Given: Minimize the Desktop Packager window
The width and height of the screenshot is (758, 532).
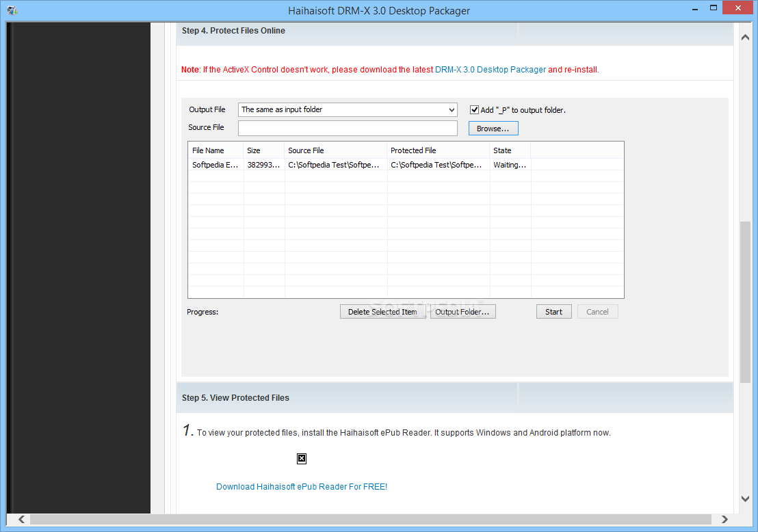Looking at the screenshot, I should (694, 9).
